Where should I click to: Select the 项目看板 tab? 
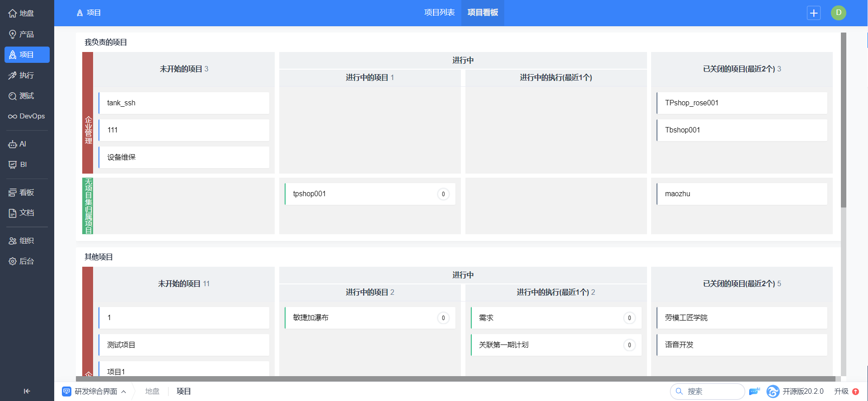[x=483, y=13]
